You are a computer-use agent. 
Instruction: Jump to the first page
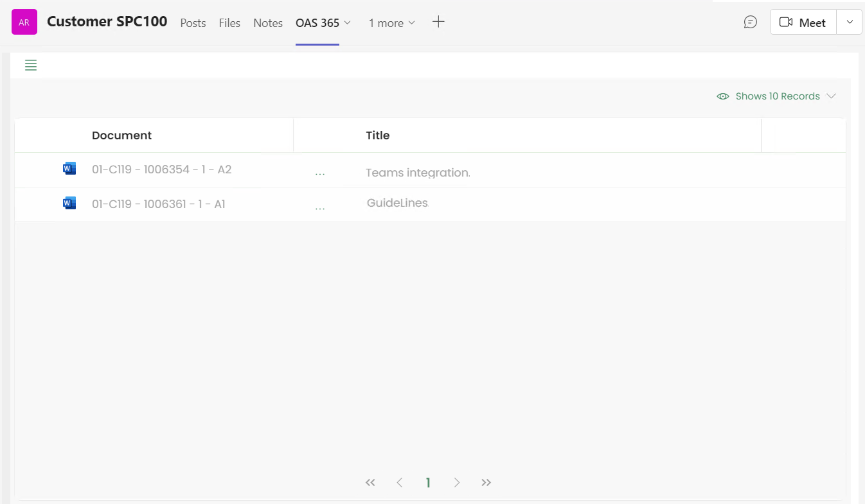pyautogui.click(x=370, y=483)
